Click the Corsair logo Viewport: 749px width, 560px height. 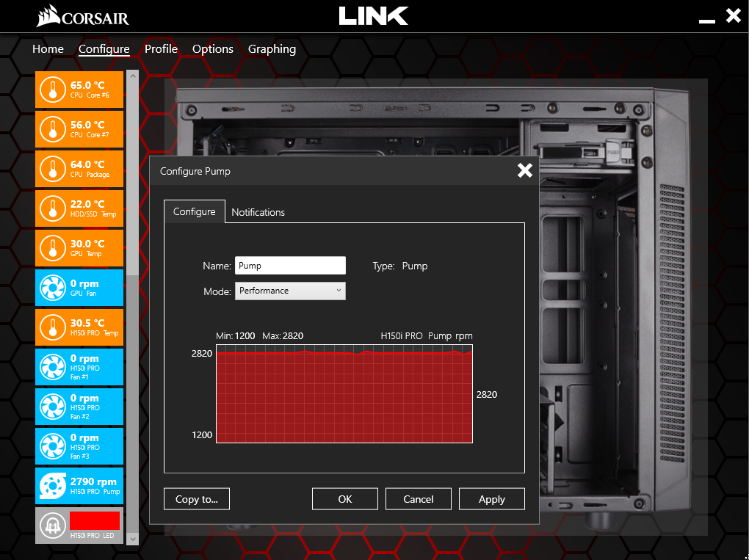pos(83,16)
